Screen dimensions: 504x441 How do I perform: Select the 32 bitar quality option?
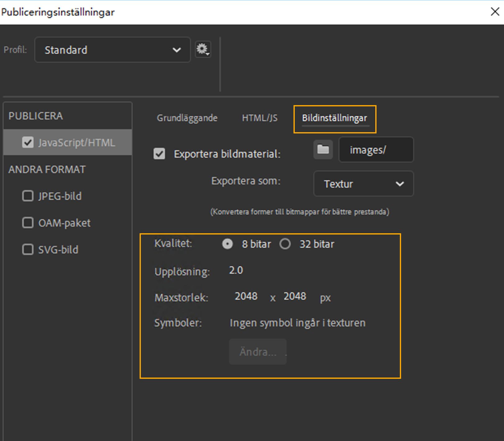(x=285, y=244)
